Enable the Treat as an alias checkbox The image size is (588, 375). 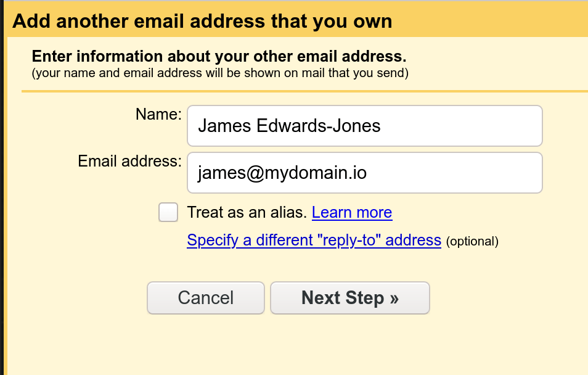click(x=168, y=212)
